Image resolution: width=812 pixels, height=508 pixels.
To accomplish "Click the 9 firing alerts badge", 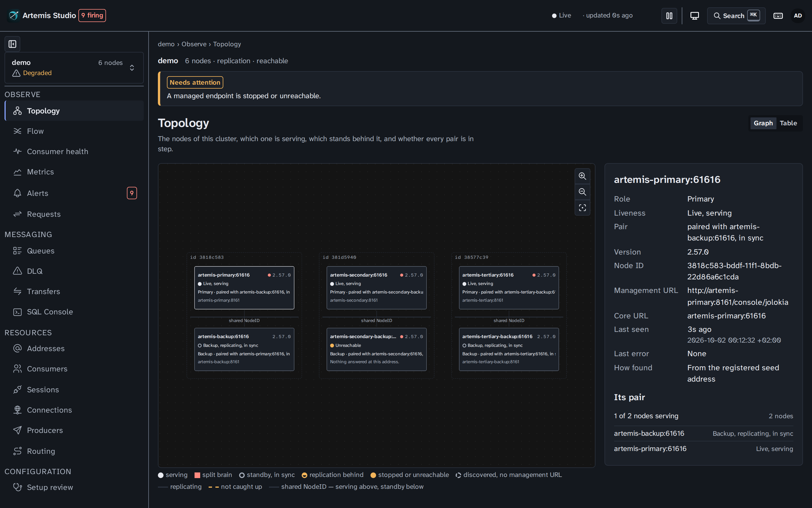I will pos(92,16).
